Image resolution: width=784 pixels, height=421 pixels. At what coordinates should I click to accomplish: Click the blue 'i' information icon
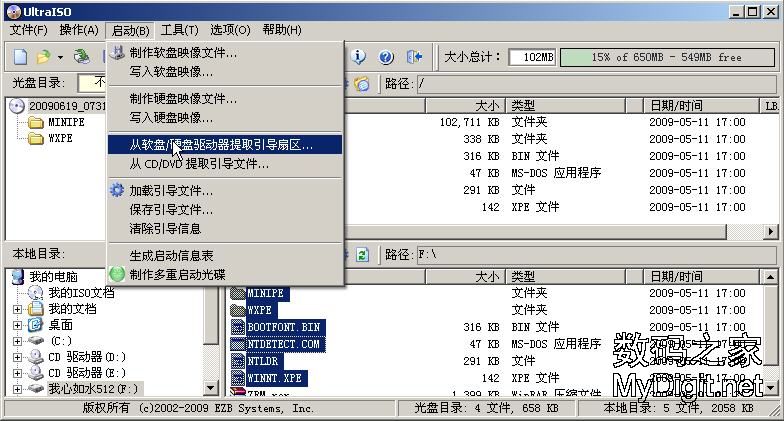tap(358, 57)
